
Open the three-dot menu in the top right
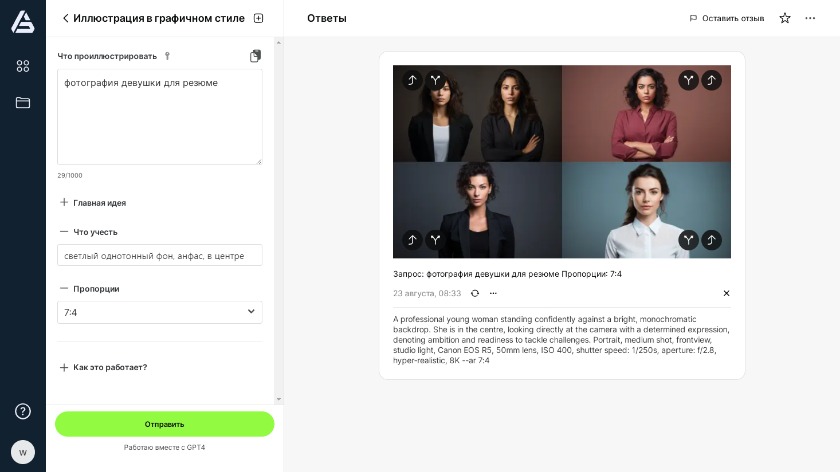click(x=810, y=18)
